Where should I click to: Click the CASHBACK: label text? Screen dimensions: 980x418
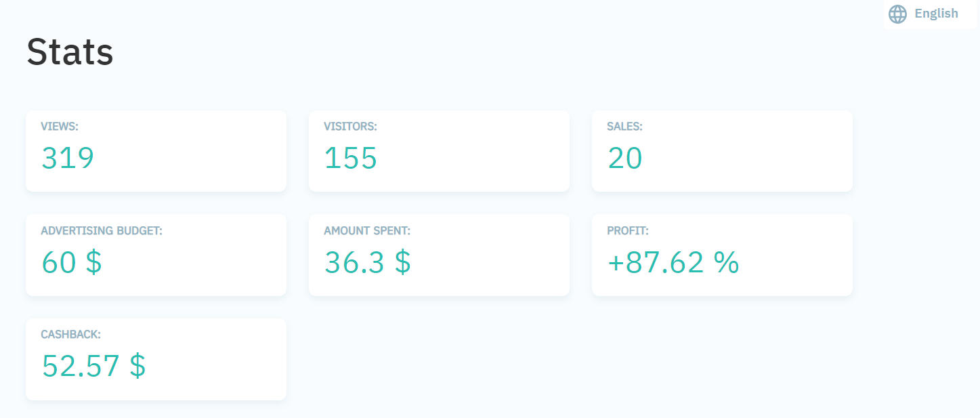pos(70,335)
